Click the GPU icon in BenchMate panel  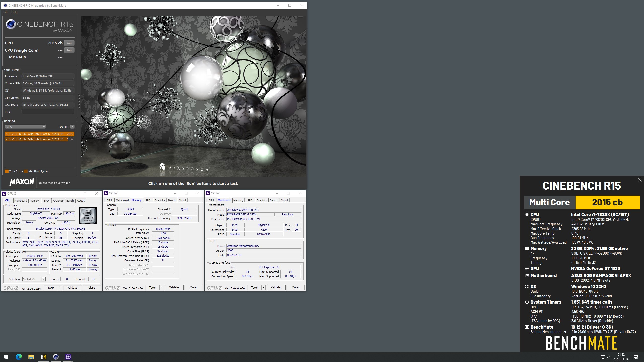[527, 269]
